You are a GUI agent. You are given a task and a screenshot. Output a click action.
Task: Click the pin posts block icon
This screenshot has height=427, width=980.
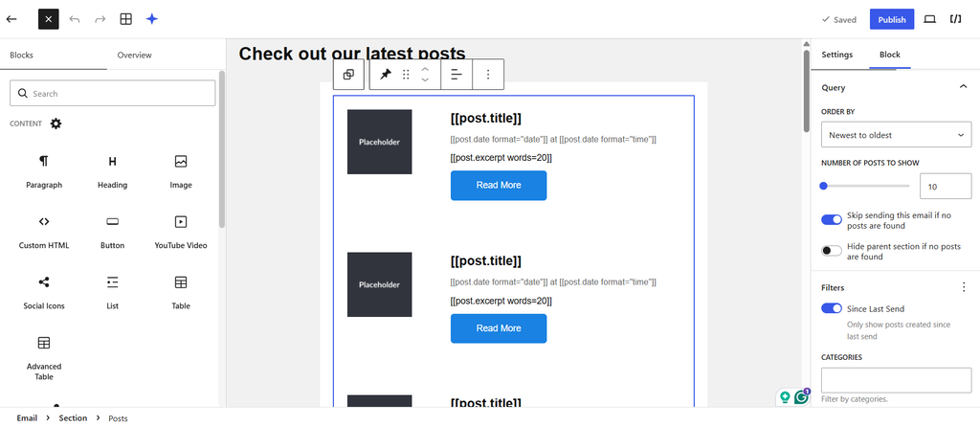pyautogui.click(x=386, y=75)
